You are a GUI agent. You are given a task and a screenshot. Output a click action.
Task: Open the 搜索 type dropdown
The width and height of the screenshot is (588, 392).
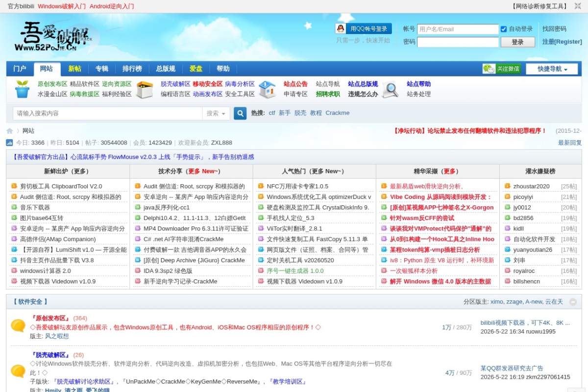(x=216, y=113)
